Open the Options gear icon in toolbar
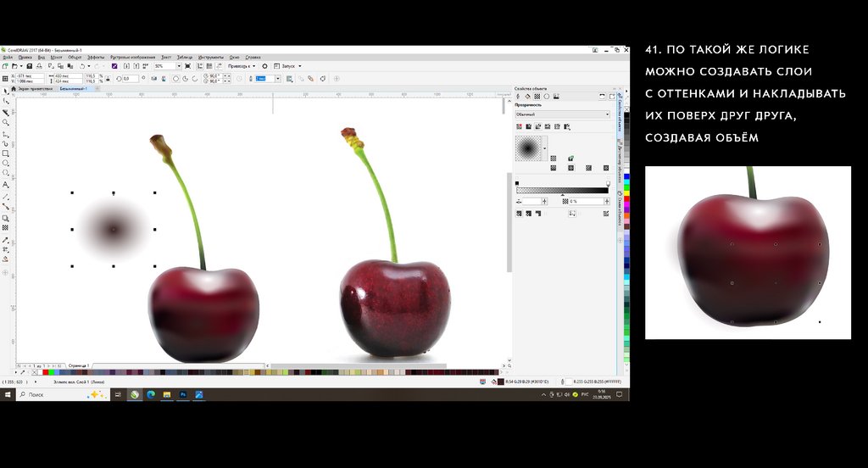Viewport: 868px width, 468px height. (x=264, y=66)
